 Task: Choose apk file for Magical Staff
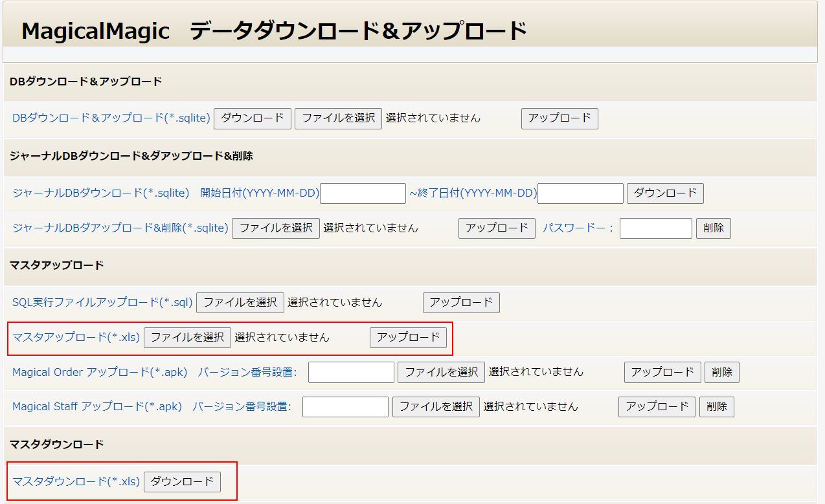pos(436,407)
